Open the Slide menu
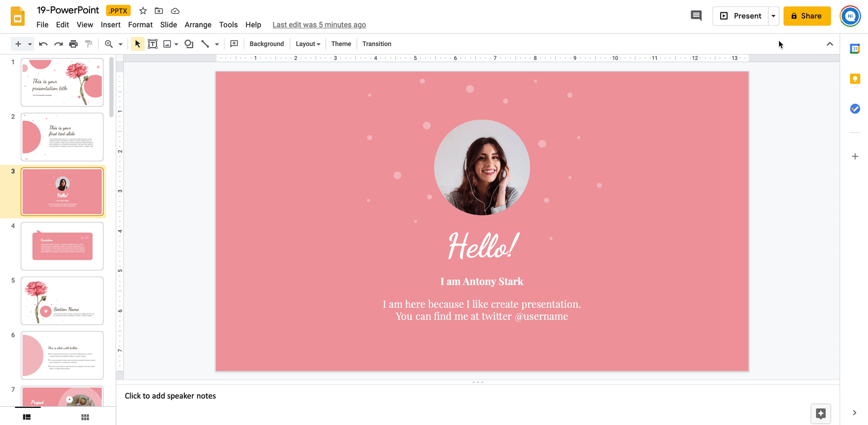Viewport: 868px width, 425px height. pyautogui.click(x=169, y=25)
